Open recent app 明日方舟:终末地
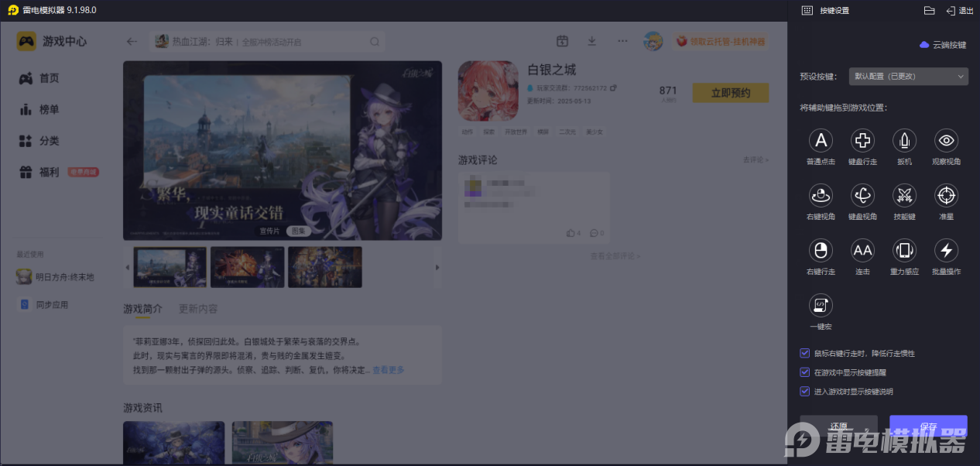The image size is (980, 466). [x=56, y=277]
